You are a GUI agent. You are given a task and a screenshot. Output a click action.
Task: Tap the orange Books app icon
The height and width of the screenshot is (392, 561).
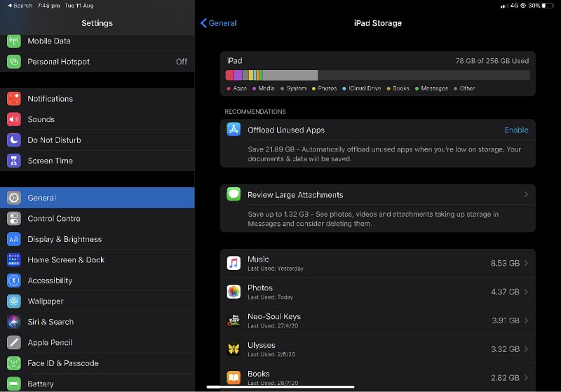point(234,378)
